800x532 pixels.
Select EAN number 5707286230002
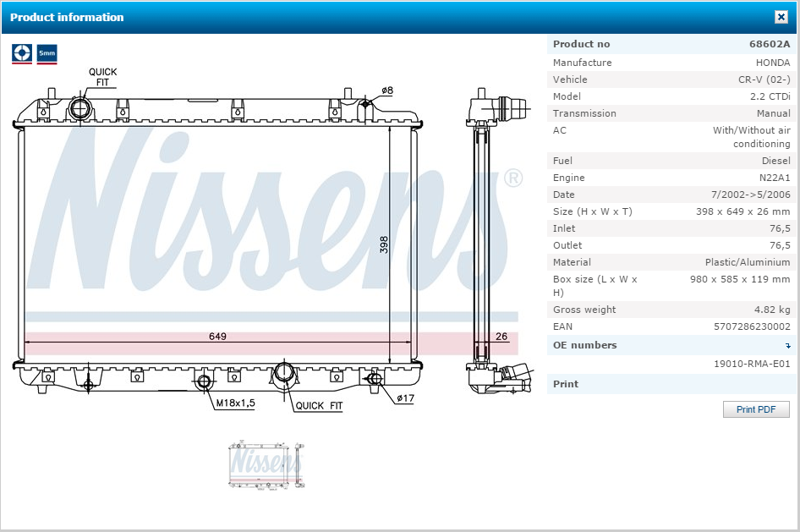[x=752, y=326]
